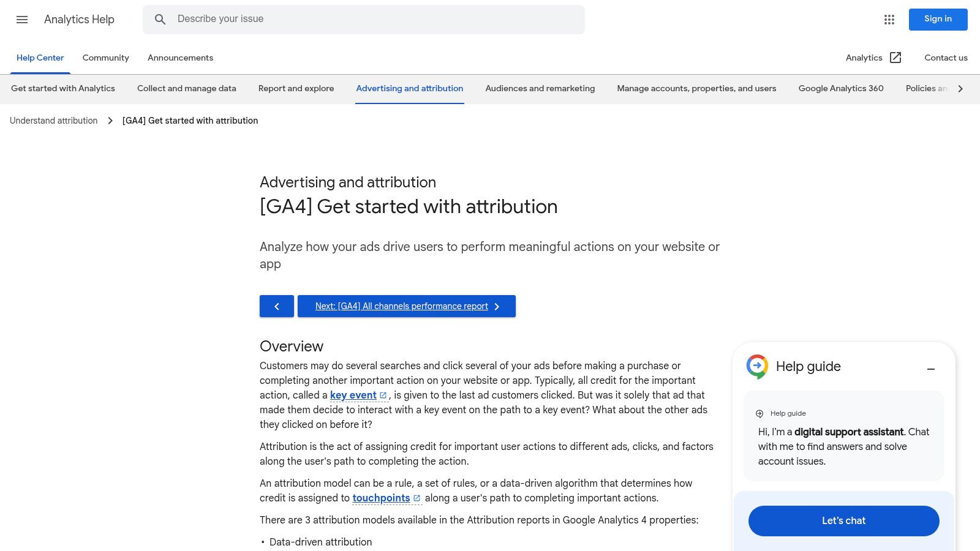Image resolution: width=980 pixels, height=551 pixels.
Task: Follow the touchpoints glossary link
Action: [x=381, y=498]
